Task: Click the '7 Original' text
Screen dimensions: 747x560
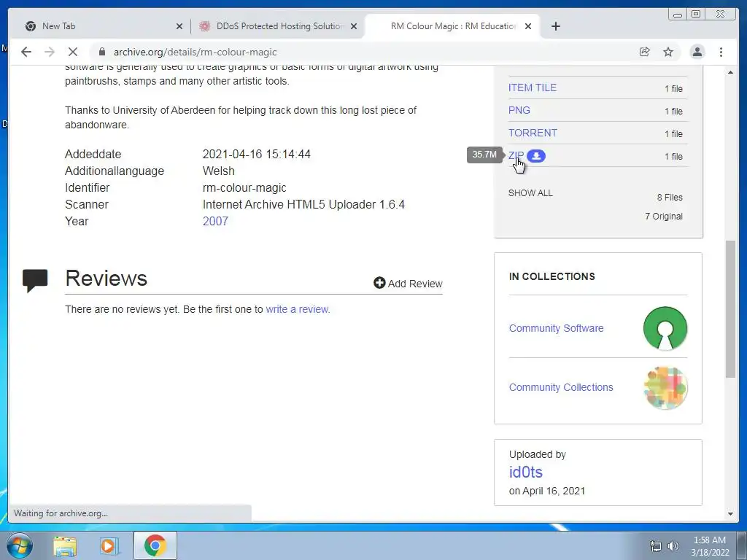Action: pyautogui.click(x=664, y=216)
